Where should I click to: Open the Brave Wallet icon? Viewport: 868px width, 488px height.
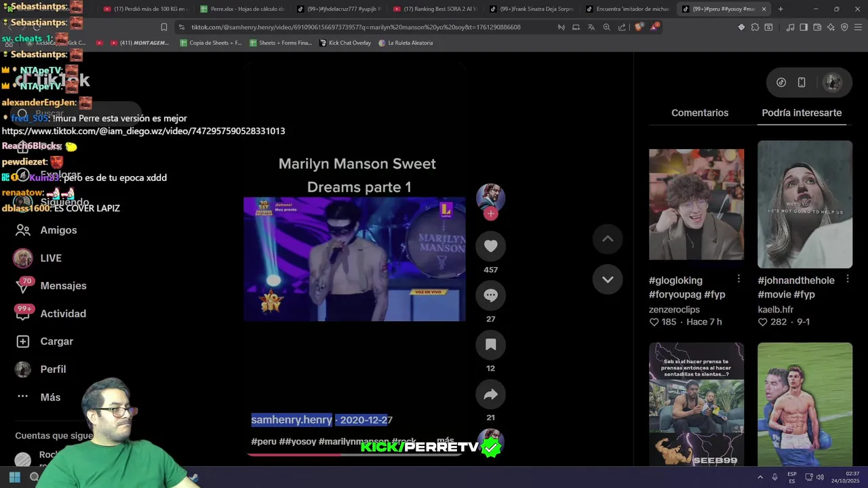tap(817, 27)
